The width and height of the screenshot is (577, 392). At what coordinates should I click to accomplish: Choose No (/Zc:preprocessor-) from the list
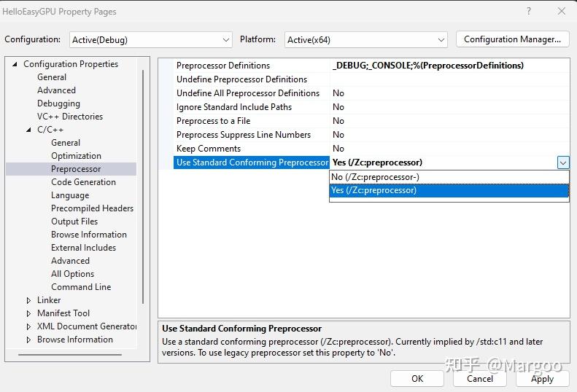pos(449,177)
